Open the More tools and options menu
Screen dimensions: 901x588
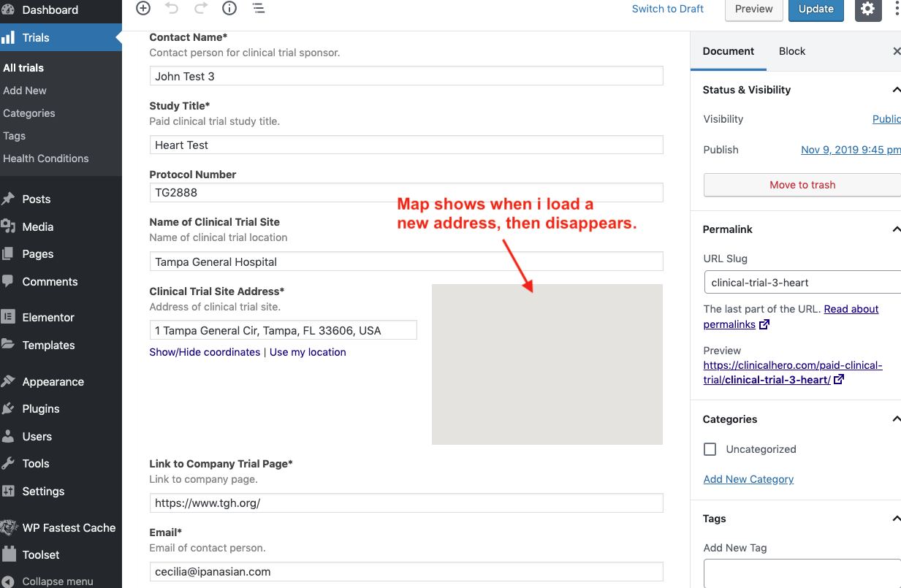click(x=897, y=9)
